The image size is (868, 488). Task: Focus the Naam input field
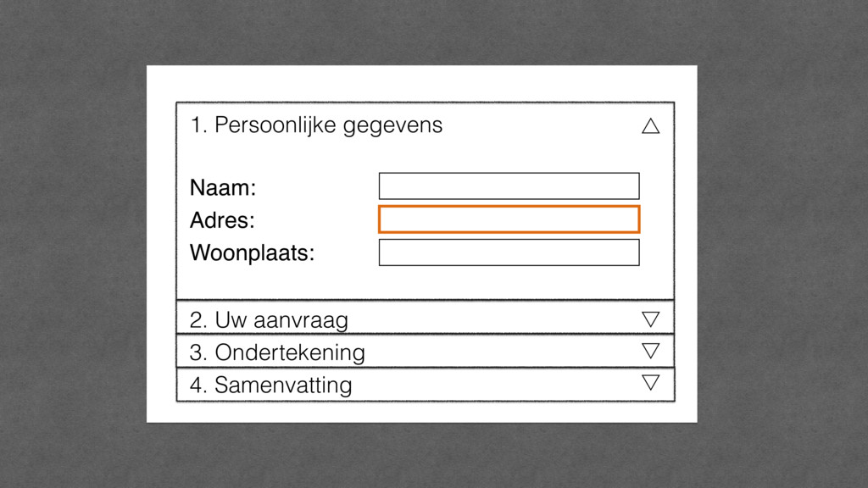tap(509, 186)
